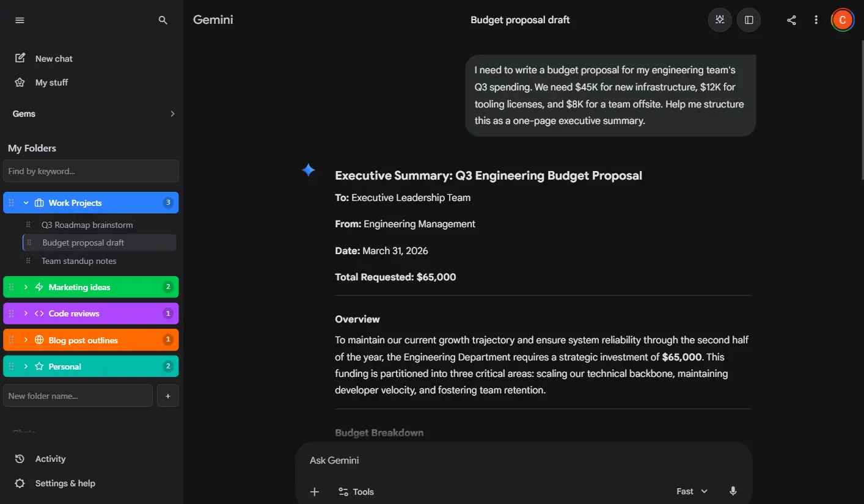
Task: Open the hamburger main menu
Action: (20, 20)
